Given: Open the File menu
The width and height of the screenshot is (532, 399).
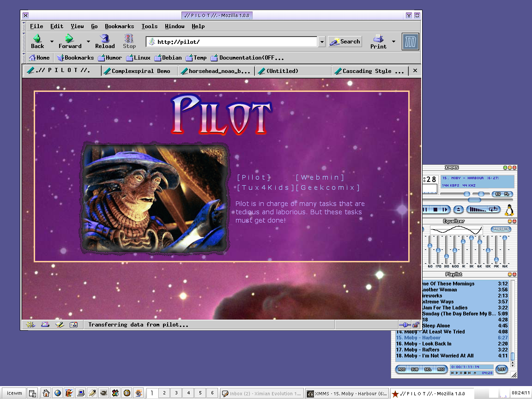Looking at the screenshot, I should (x=36, y=26).
